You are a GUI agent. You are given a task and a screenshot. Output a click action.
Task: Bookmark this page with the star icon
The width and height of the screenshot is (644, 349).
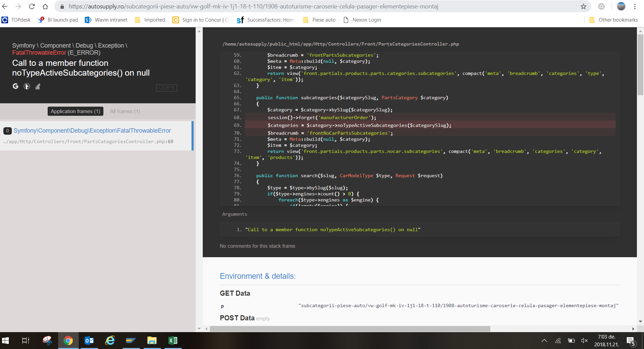(x=584, y=6)
